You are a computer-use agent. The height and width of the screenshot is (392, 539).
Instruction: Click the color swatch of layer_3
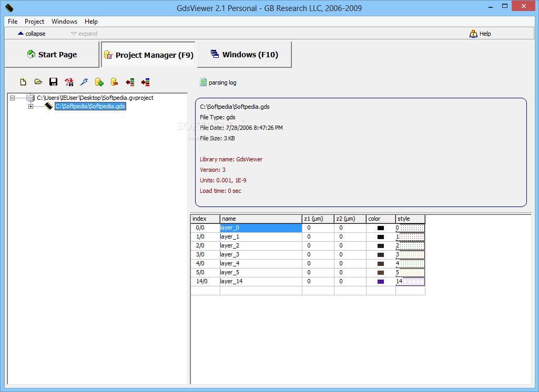tap(381, 255)
